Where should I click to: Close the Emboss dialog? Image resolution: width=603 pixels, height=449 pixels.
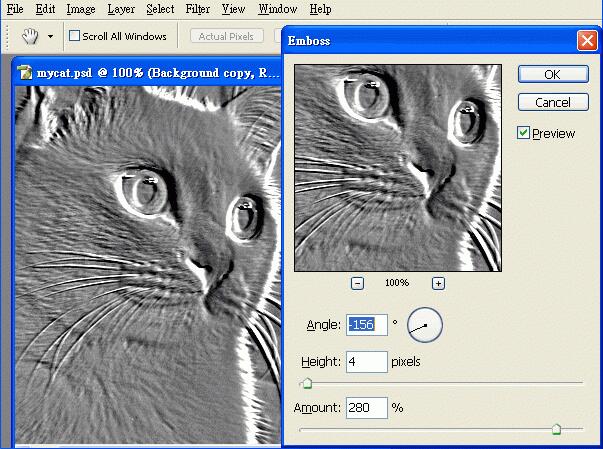click(x=587, y=41)
